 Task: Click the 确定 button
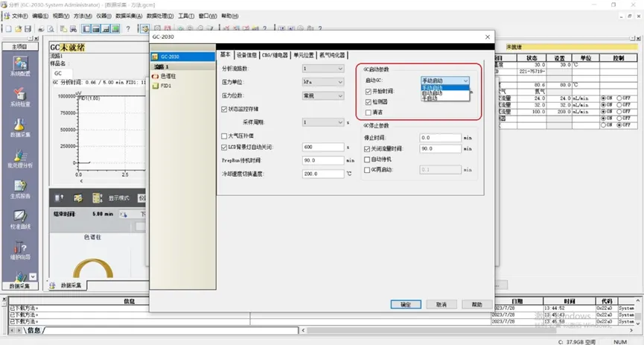coord(406,304)
